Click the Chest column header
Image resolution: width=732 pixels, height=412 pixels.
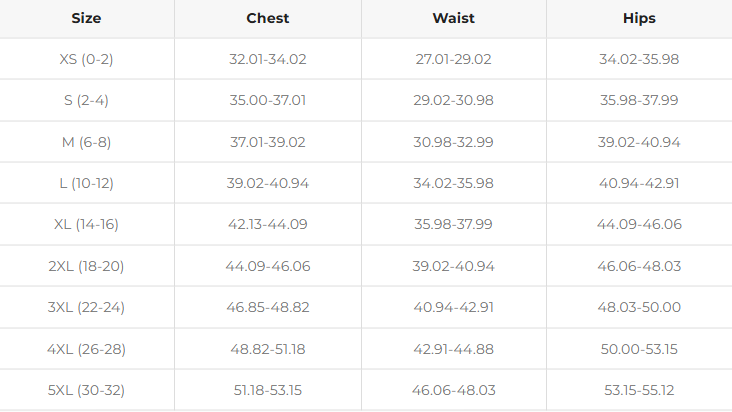(267, 18)
